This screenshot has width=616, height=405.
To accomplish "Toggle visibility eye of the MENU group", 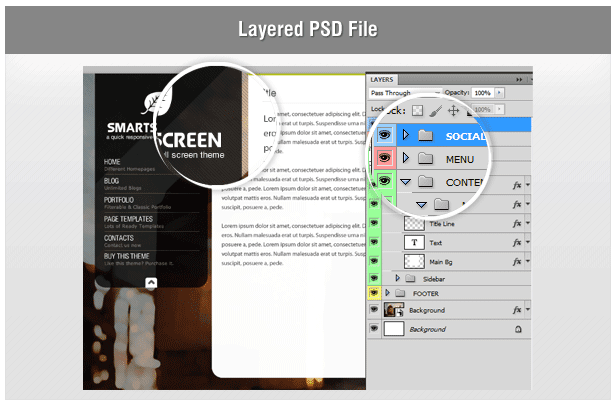I will coord(384,158).
